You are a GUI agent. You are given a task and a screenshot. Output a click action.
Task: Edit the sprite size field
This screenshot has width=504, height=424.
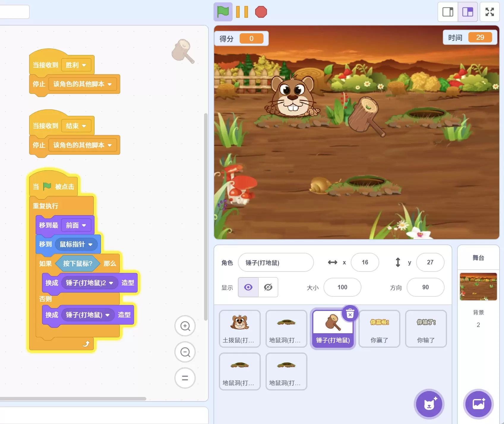tap(342, 287)
